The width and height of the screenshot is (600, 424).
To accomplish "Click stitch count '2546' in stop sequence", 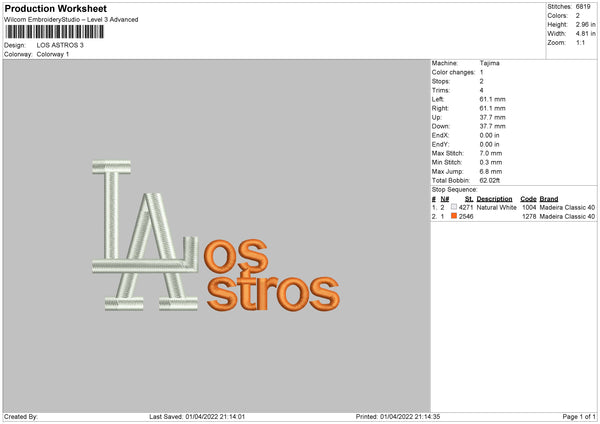I will 466,217.
